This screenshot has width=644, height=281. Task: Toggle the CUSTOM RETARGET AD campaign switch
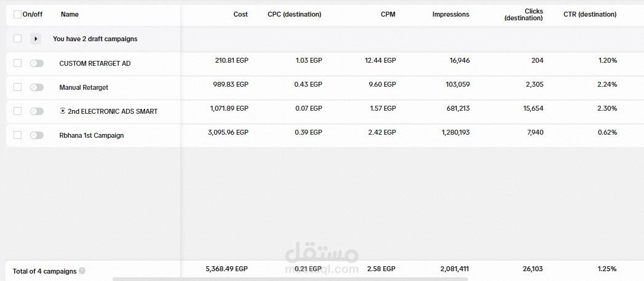[x=36, y=63]
